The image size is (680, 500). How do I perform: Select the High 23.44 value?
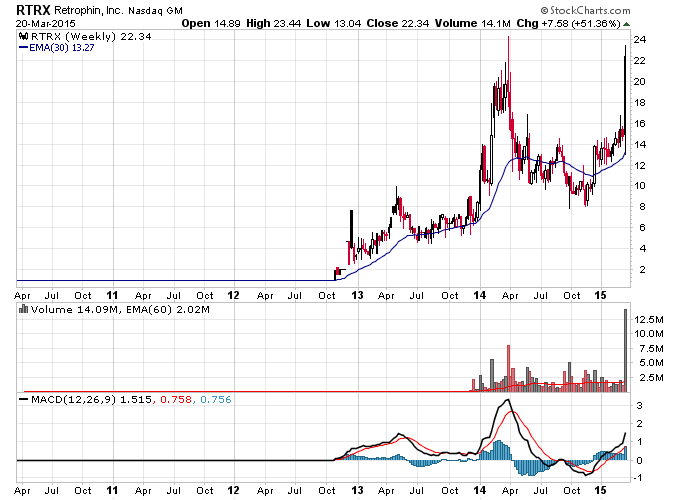[273, 23]
